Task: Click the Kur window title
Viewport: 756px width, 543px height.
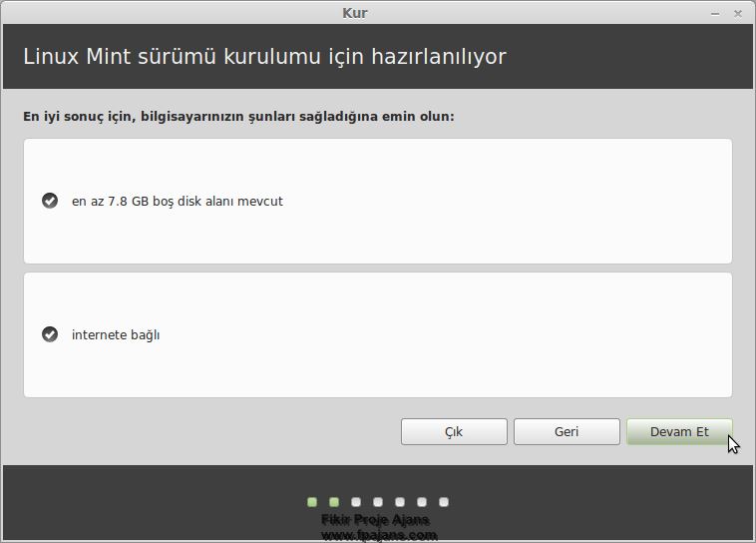Action: (355, 13)
